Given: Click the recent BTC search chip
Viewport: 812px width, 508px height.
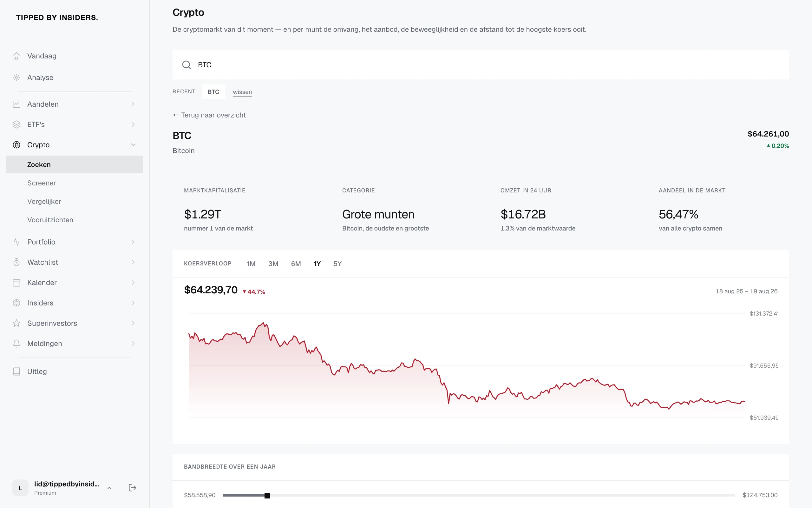Looking at the screenshot, I should 213,92.
